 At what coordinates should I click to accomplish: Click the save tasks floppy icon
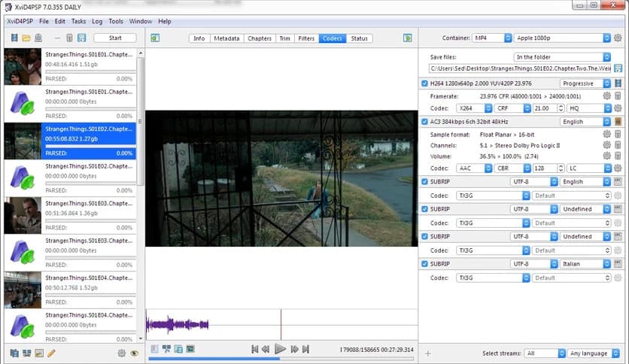(81, 38)
